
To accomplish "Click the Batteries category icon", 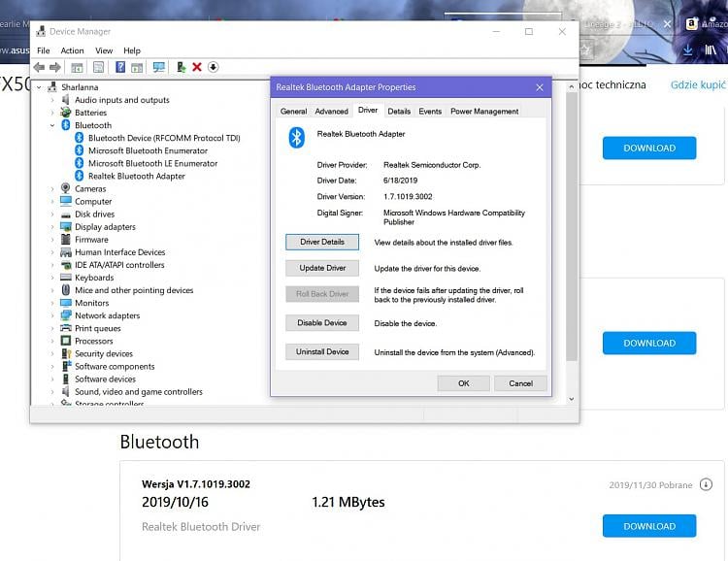I will 66,113.
